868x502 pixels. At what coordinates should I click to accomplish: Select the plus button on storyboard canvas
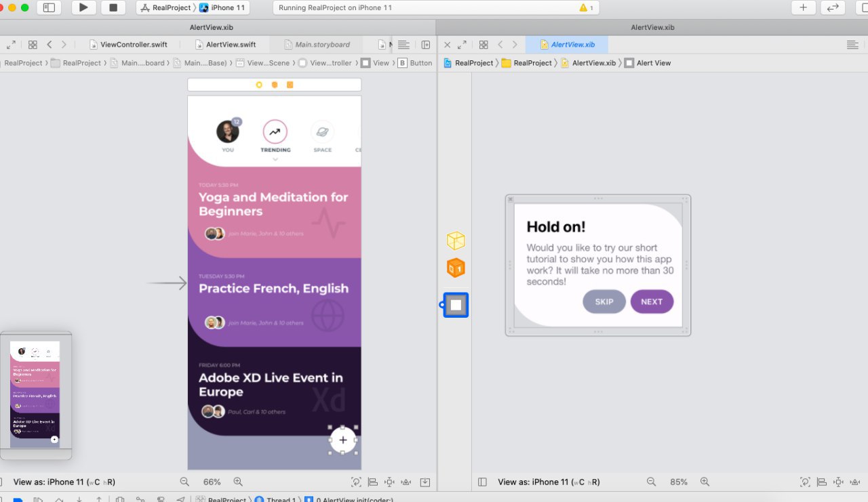(343, 440)
